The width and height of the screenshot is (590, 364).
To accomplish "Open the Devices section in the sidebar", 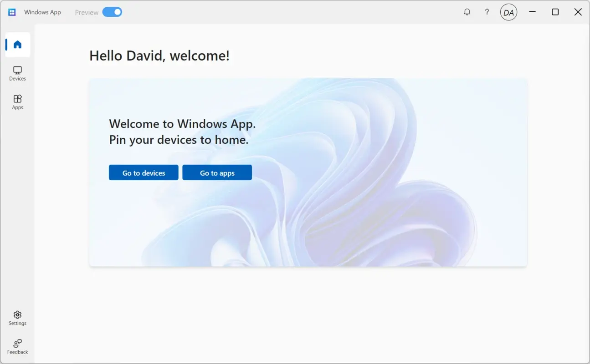I will (17, 73).
